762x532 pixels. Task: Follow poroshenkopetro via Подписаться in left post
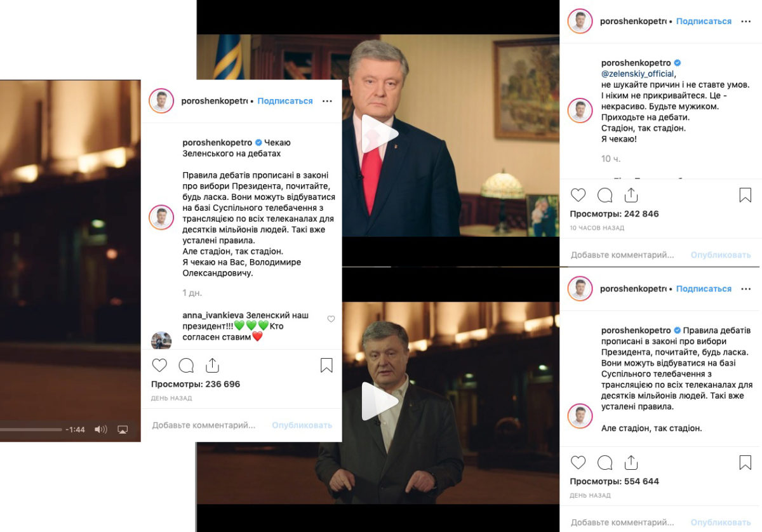[285, 101]
